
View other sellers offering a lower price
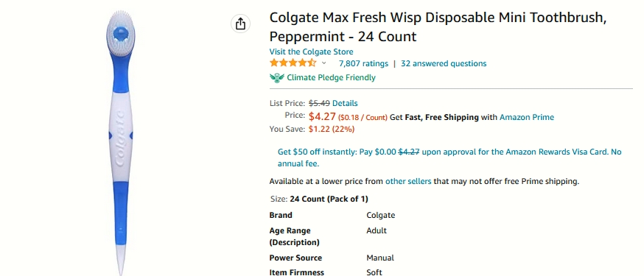(x=408, y=181)
